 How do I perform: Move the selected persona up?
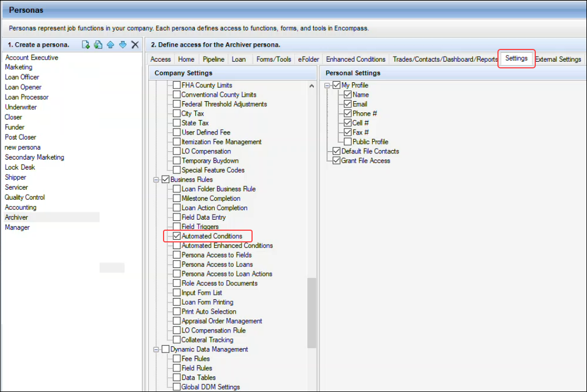[x=110, y=44]
